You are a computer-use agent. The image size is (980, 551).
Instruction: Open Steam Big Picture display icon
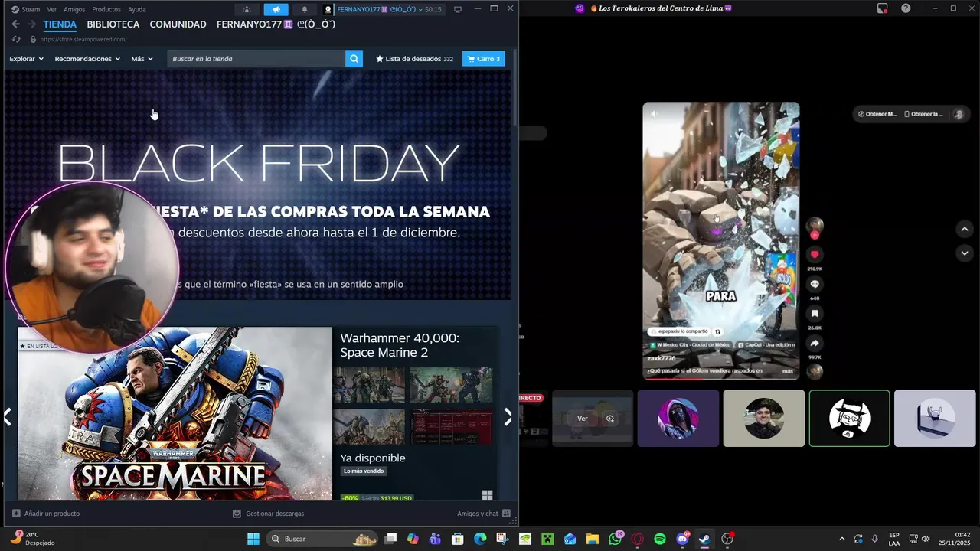click(458, 9)
